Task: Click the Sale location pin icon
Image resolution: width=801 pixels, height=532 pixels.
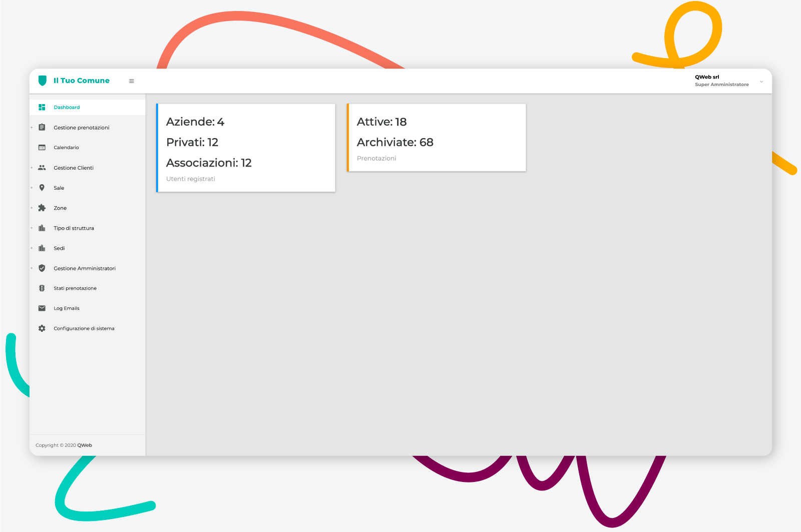Action: (x=42, y=188)
